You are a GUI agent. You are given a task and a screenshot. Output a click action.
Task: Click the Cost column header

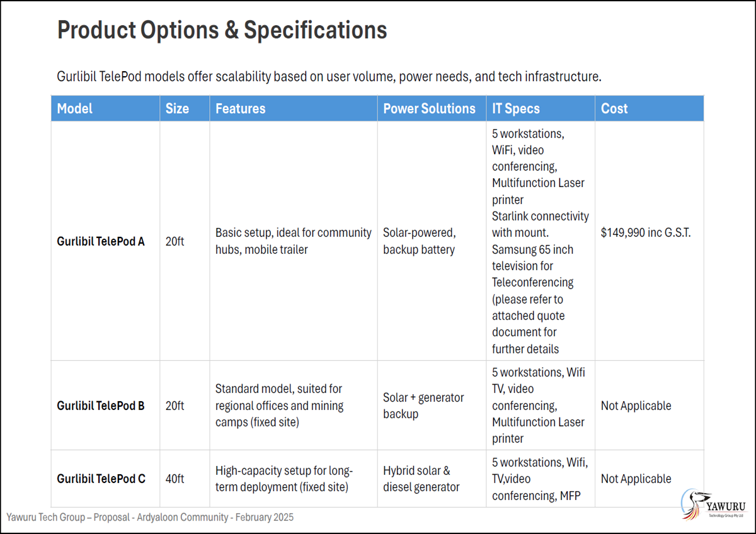click(614, 108)
